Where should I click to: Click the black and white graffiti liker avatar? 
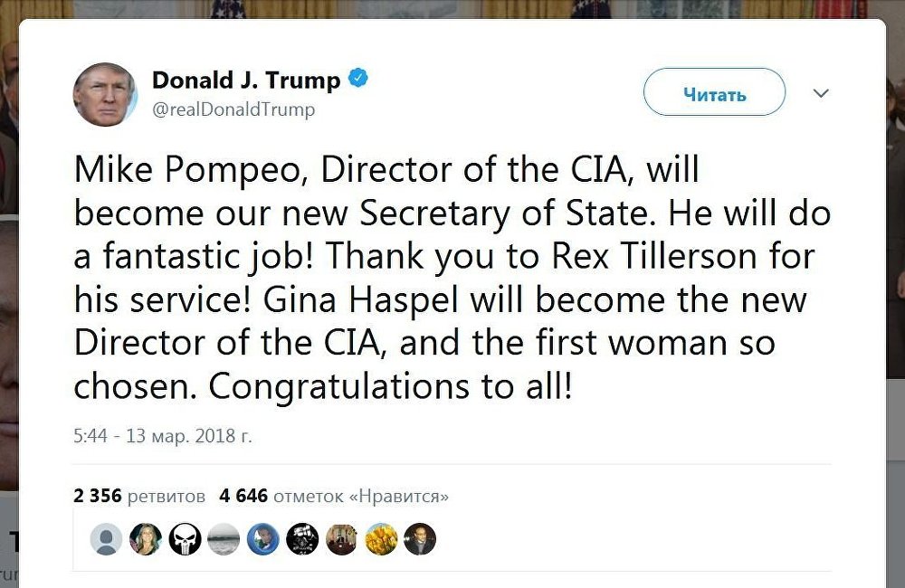tap(302, 539)
